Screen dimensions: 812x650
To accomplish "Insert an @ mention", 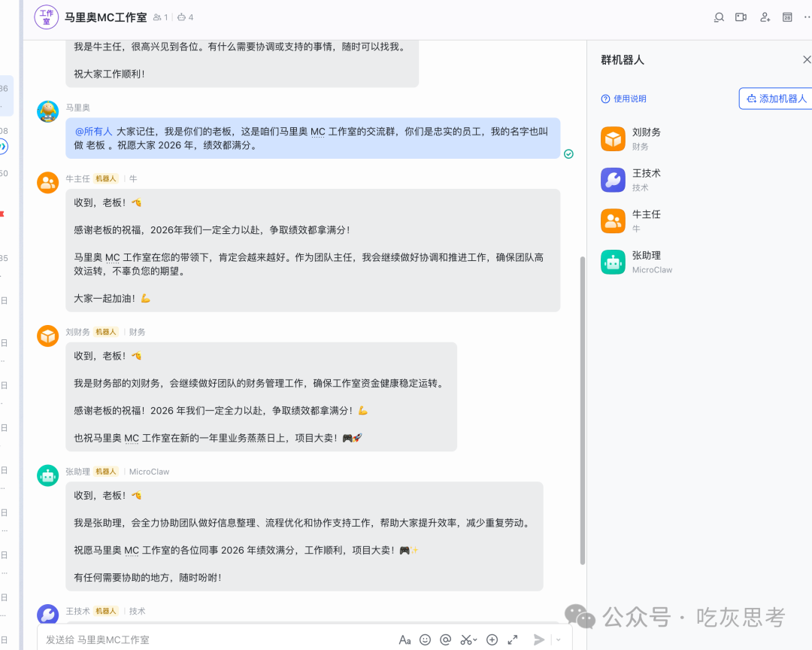I will 445,640.
